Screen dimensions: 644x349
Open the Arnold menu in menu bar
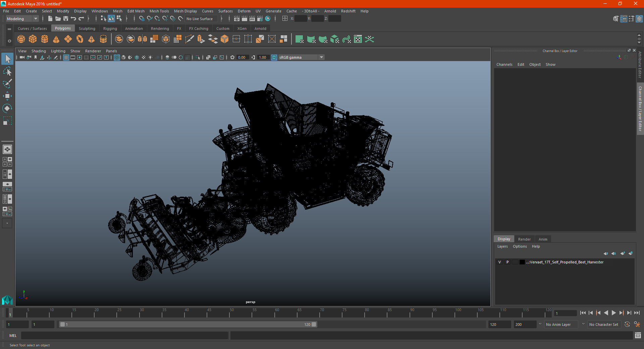(x=330, y=11)
